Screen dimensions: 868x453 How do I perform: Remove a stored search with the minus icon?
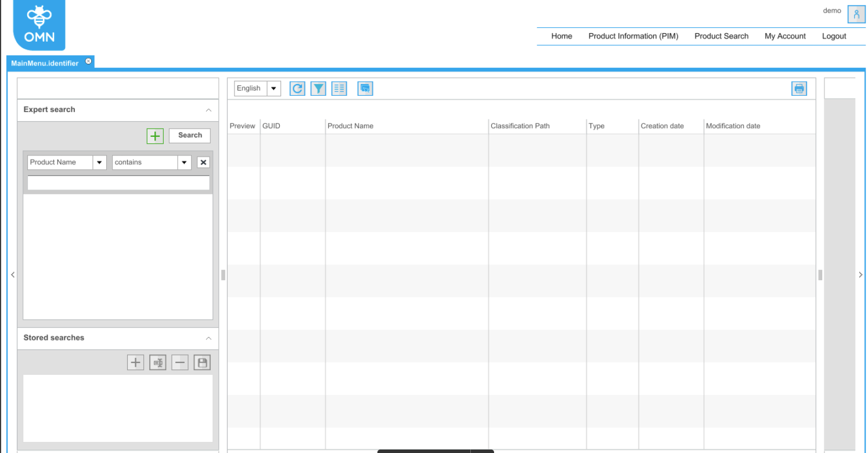(179, 362)
